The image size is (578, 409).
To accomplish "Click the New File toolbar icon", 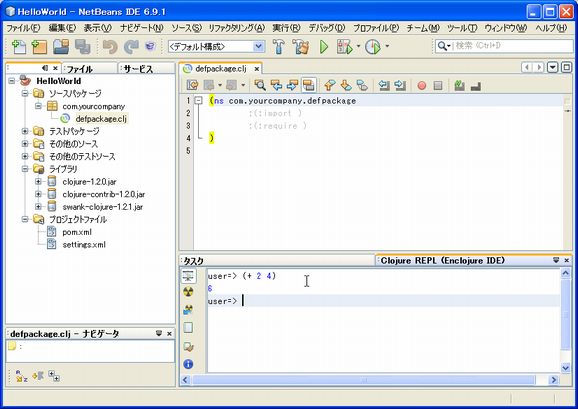I will pyautogui.click(x=18, y=46).
